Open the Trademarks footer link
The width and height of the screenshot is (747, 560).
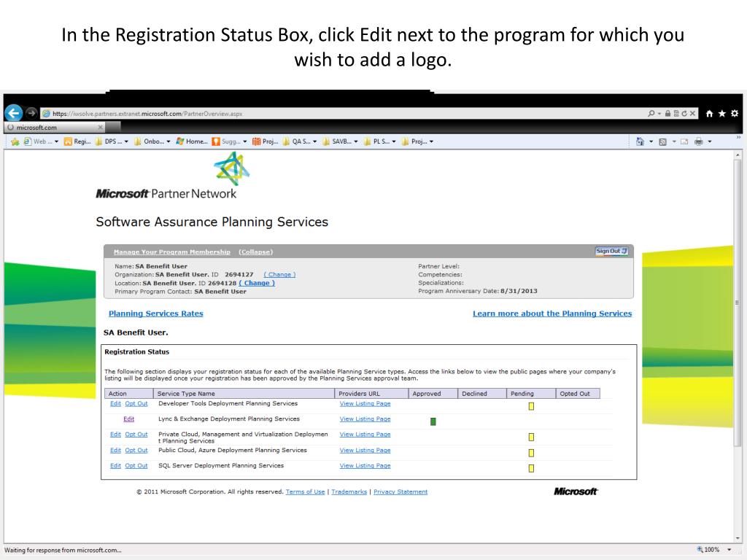coord(349,492)
